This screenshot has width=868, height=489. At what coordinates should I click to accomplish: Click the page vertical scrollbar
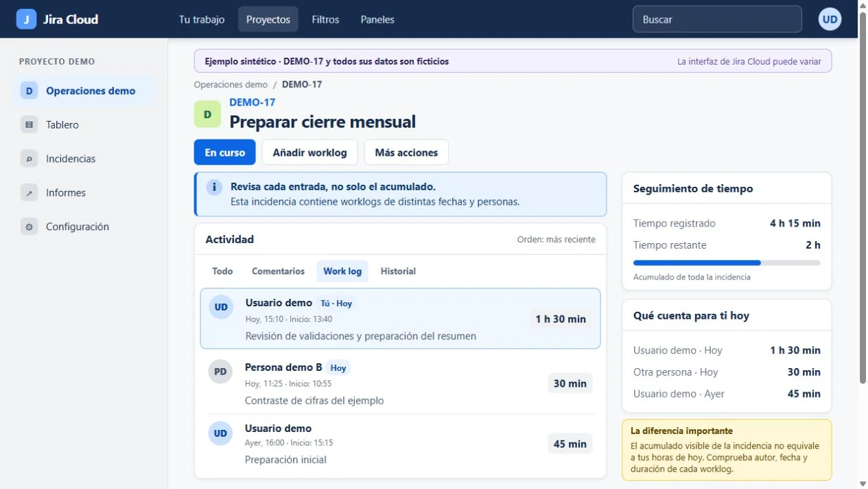click(863, 199)
